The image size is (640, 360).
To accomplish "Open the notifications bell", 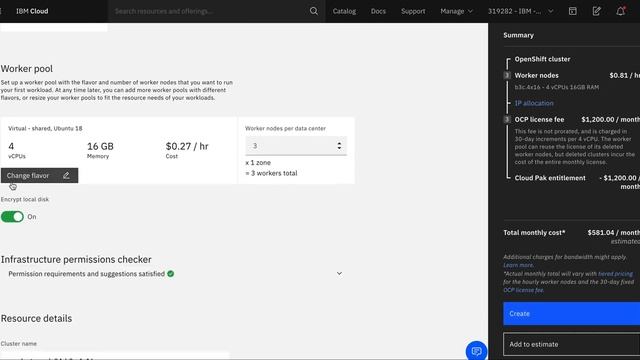I will [620, 11].
